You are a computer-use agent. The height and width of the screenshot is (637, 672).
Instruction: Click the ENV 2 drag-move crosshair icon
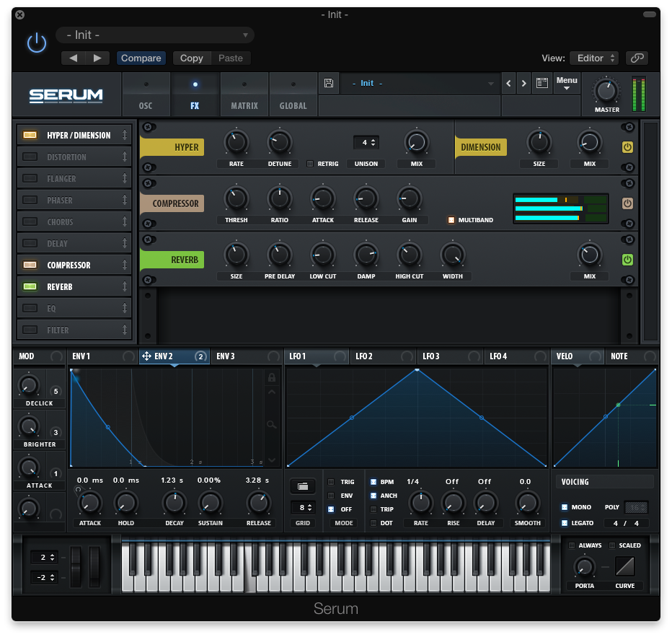click(146, 356)
